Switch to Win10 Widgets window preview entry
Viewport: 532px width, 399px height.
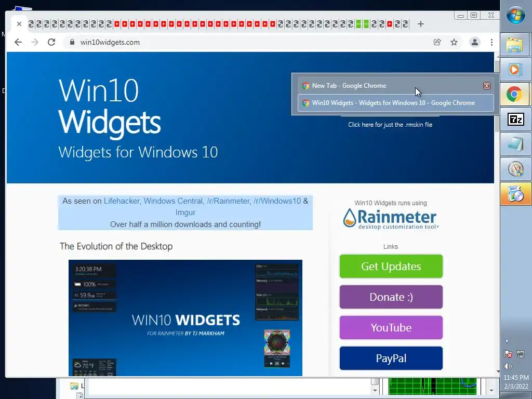click(x=395, y=103)
